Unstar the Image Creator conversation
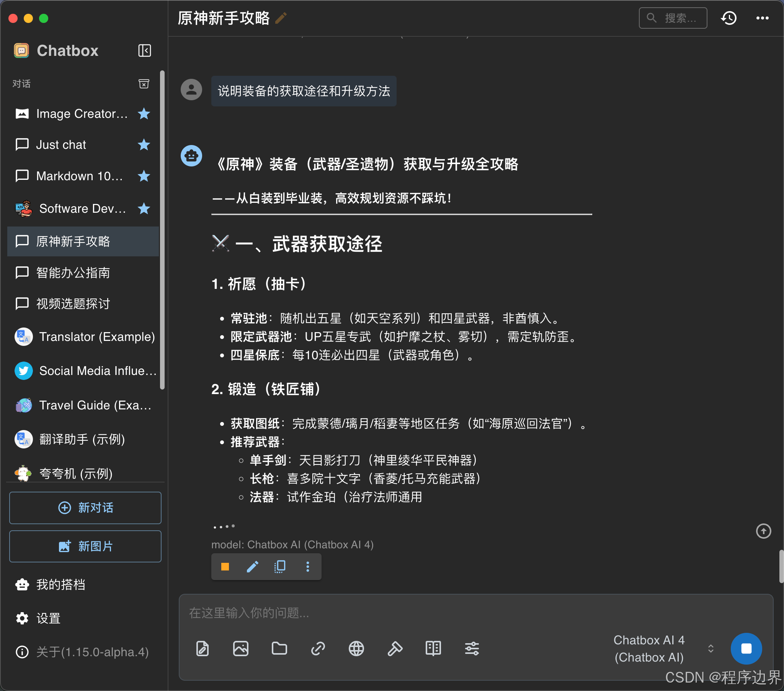The width and height of the screenshot is (784, 691). tap(144, 114)
